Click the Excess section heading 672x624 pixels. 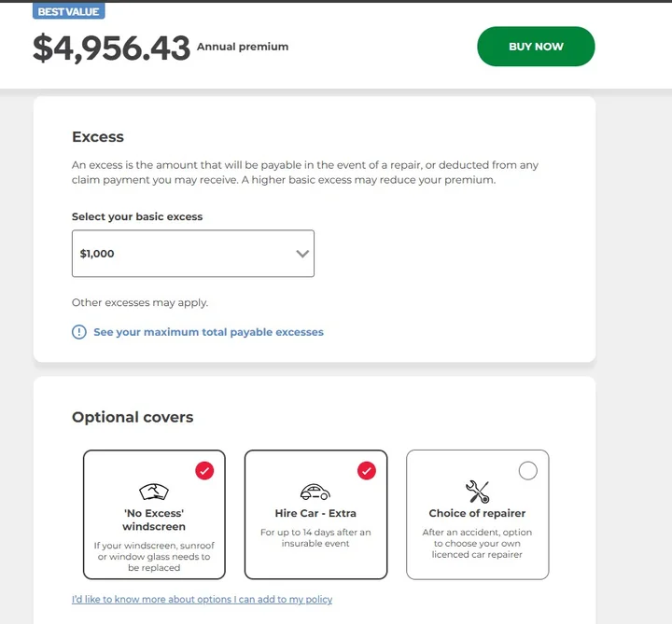[98, 137]
